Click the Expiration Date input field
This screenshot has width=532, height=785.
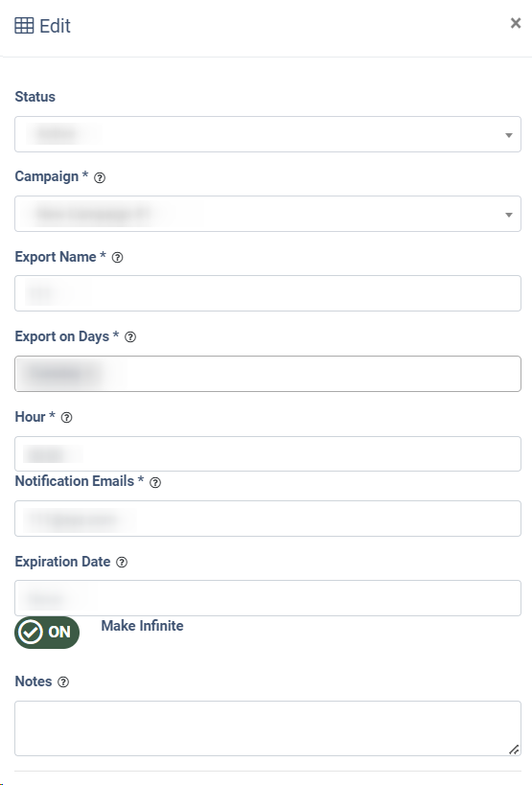[x=267, y=598]
